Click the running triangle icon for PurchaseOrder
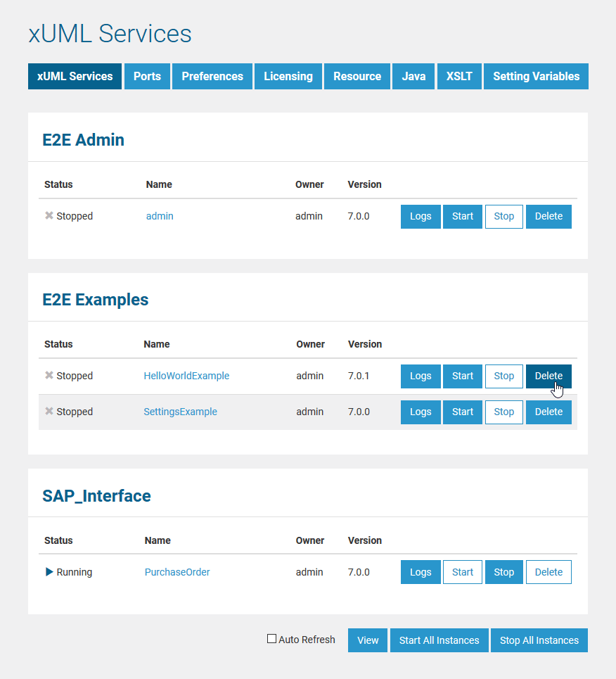The image size is (616, 679). click(x=49, y=572)
